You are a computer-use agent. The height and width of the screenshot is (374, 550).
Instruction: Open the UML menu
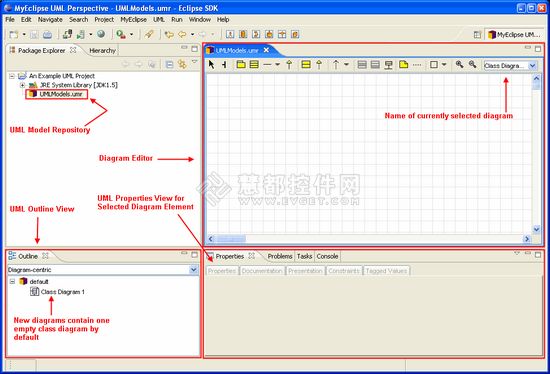(159, 20)
